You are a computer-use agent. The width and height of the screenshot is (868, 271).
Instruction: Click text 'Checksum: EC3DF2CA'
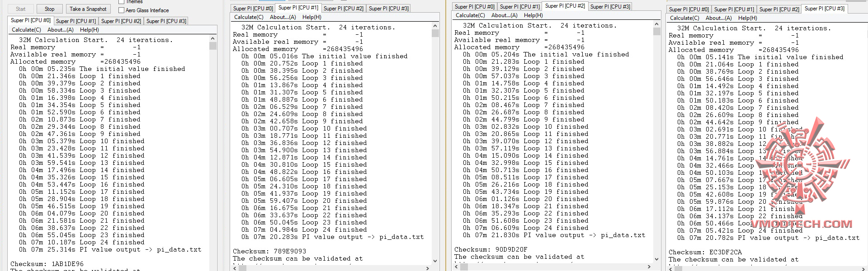click(705, 252)
